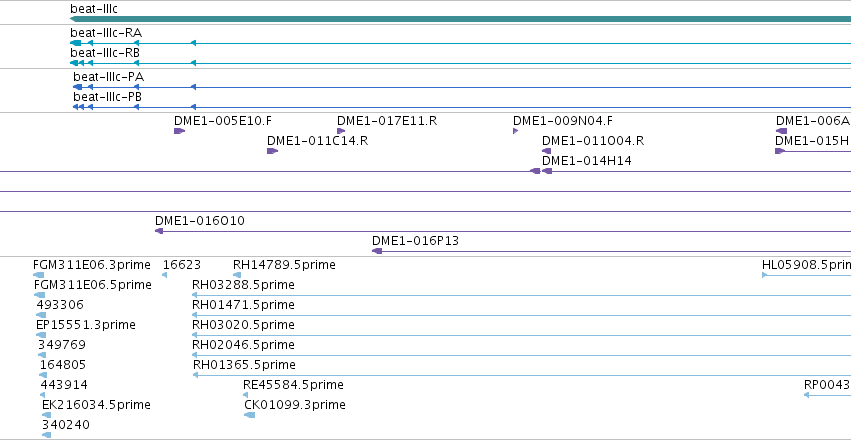Click the FGM311E06.3prime EST glyph

click(x=39, y=275)
